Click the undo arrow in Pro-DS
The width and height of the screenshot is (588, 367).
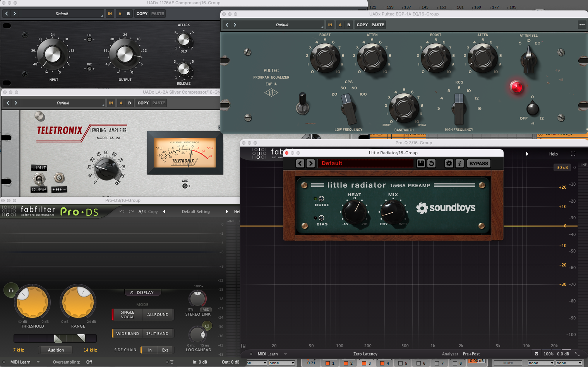(122, 212)
